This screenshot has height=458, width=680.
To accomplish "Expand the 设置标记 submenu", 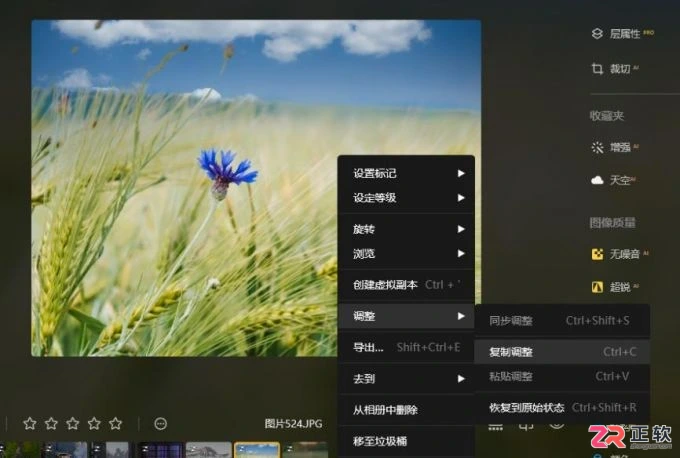I will coord(406,173).
